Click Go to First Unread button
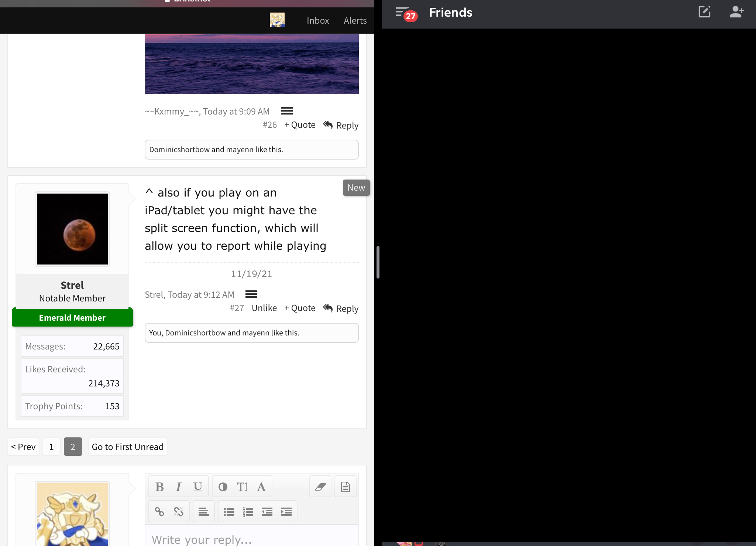This screenshot has width=756, height=546. pyautogui.click(x=128, y=447)
